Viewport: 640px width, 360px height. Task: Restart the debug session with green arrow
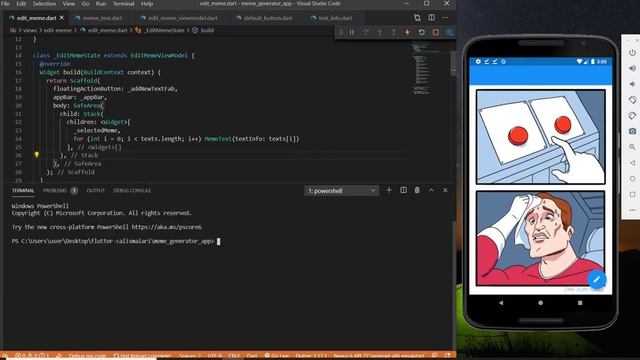422,32
